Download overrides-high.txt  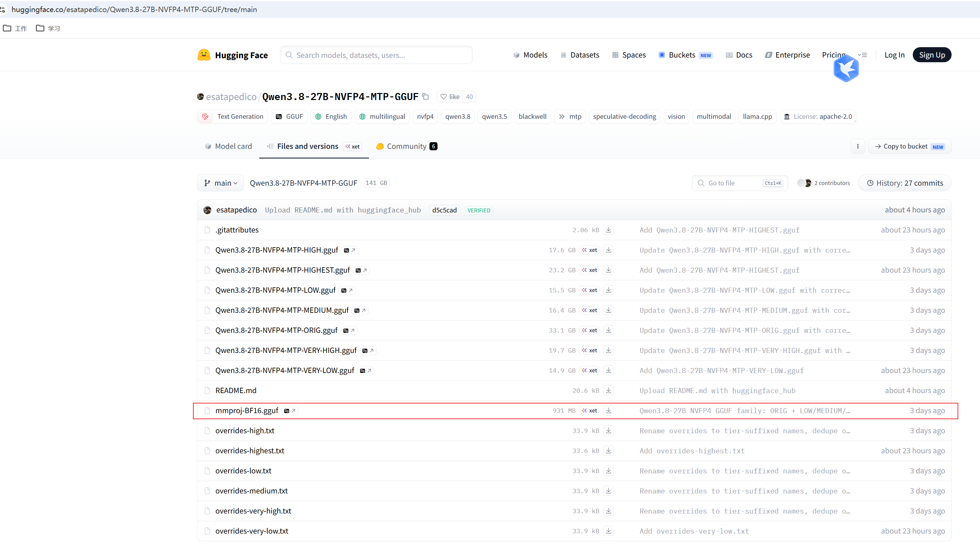[608, 431]
